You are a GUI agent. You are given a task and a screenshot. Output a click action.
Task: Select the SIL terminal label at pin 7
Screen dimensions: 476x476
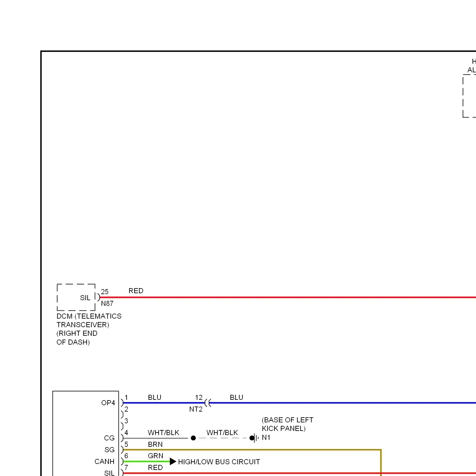click(x=109, y=473)
